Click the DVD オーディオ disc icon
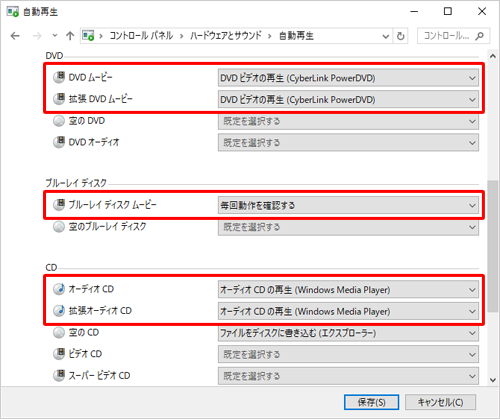500x419 pixels. tap(59, 142)
